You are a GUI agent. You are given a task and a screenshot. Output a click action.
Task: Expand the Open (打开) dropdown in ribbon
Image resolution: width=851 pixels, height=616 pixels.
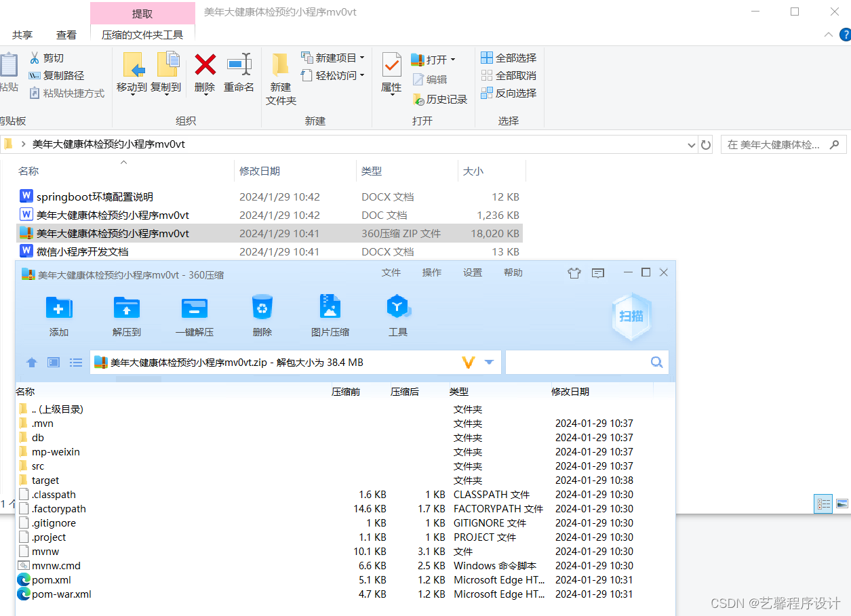(x=453, y=60)
